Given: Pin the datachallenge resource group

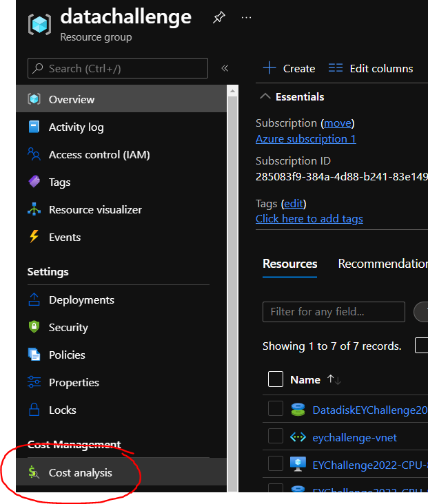Looking at the screenshot, I should pyautogui.click(x=219, y=17).
